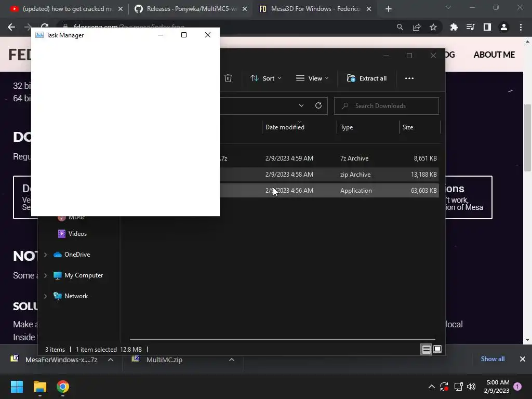Close the Chrome downloads bar
This screenshot has width=532, height=399.
[523, 359]
